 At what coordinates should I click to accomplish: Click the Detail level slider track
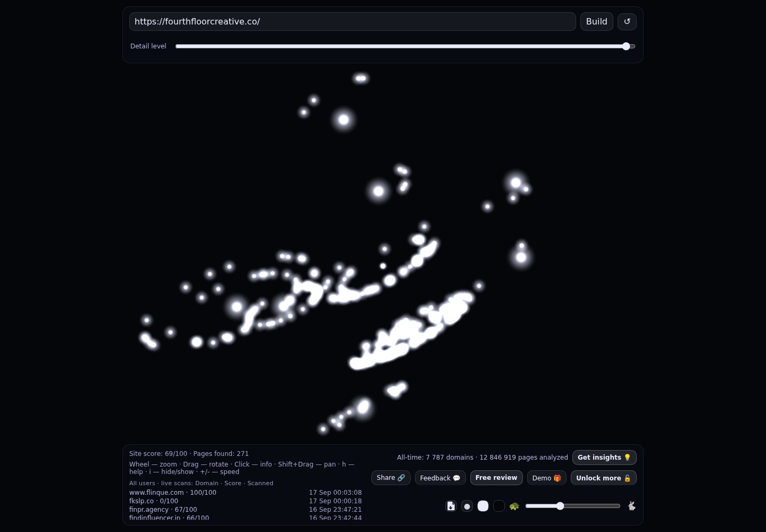pos(405,46)
